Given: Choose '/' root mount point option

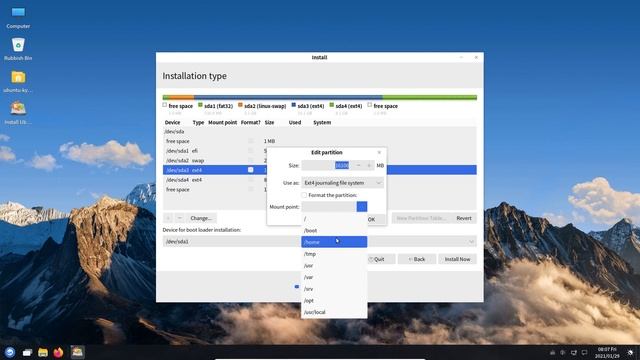Looking at the screenshot, I should (334, 219).
